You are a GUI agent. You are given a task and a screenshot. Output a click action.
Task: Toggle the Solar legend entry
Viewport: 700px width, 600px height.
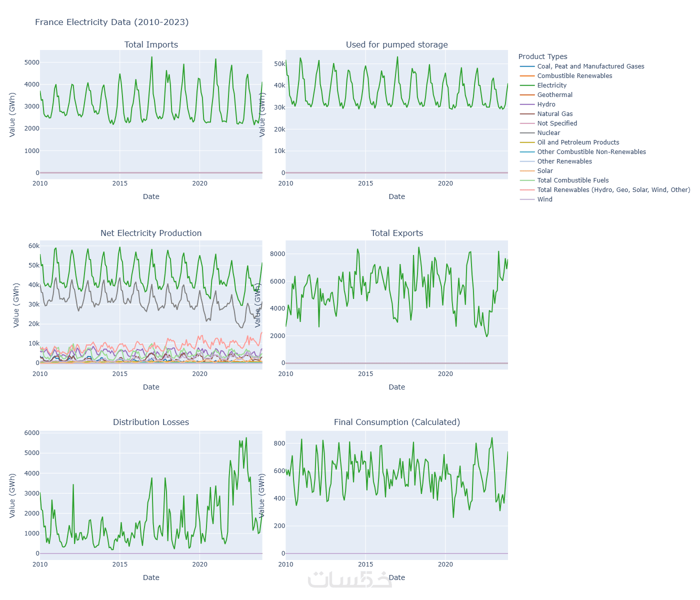545,171
